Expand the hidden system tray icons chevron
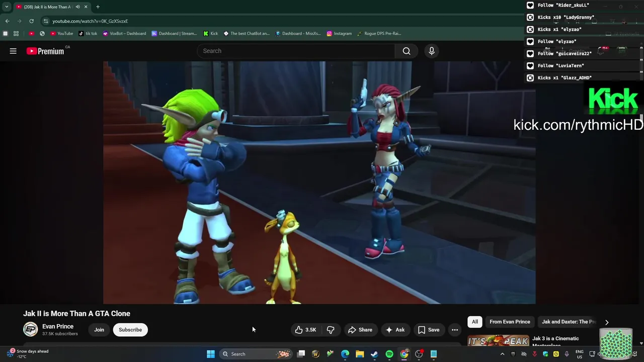The width and height of the screenshot is (644, 362). (502, 354)
